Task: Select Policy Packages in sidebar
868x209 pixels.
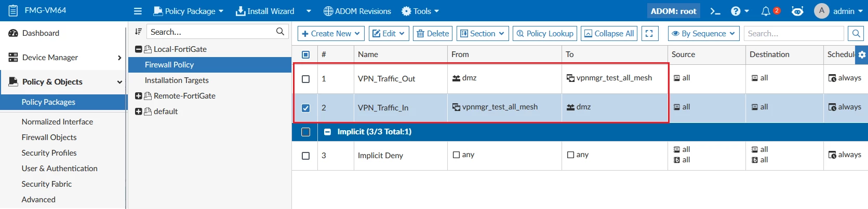Action: click(x=48, y=102)
